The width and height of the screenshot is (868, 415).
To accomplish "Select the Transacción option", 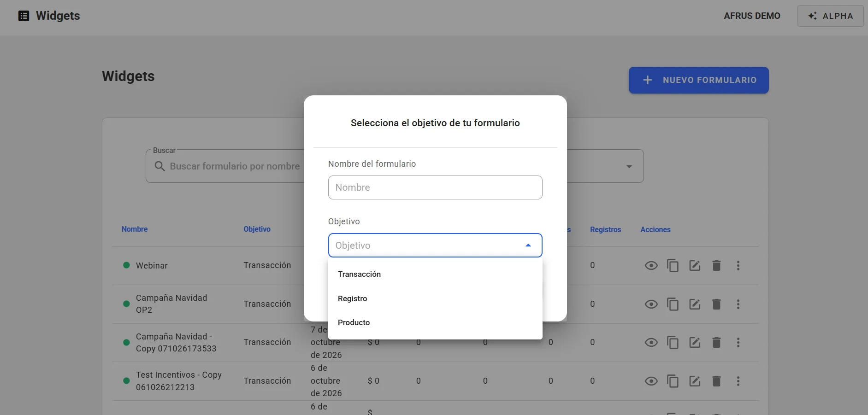I will click(435, 274).
